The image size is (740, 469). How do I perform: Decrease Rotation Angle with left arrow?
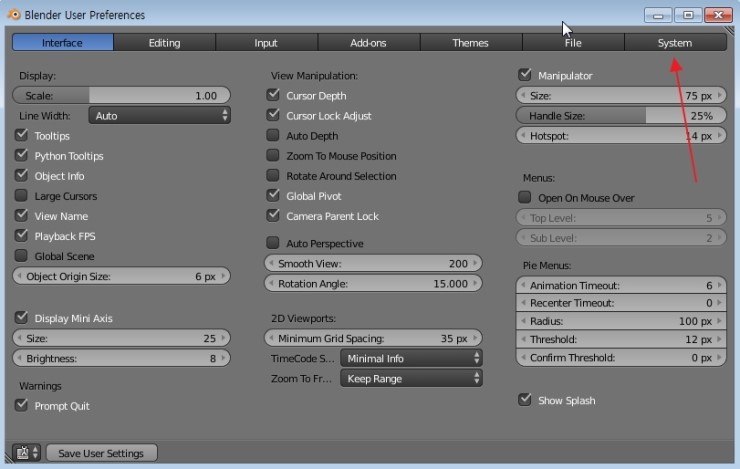tap(271, 284)
